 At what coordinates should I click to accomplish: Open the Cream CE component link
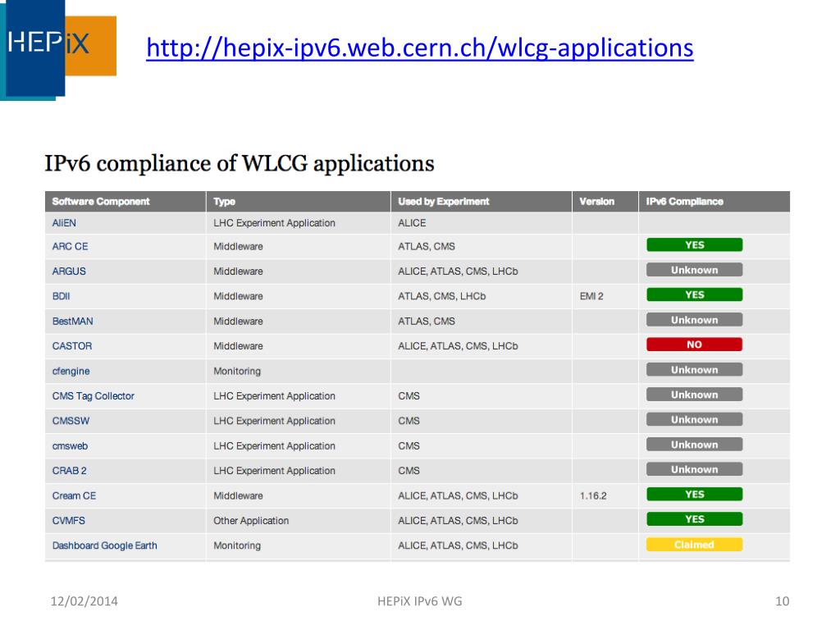(74, 495)
